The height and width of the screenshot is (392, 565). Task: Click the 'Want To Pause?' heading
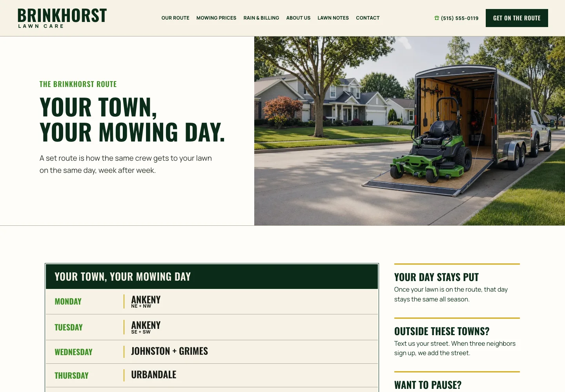428,385
